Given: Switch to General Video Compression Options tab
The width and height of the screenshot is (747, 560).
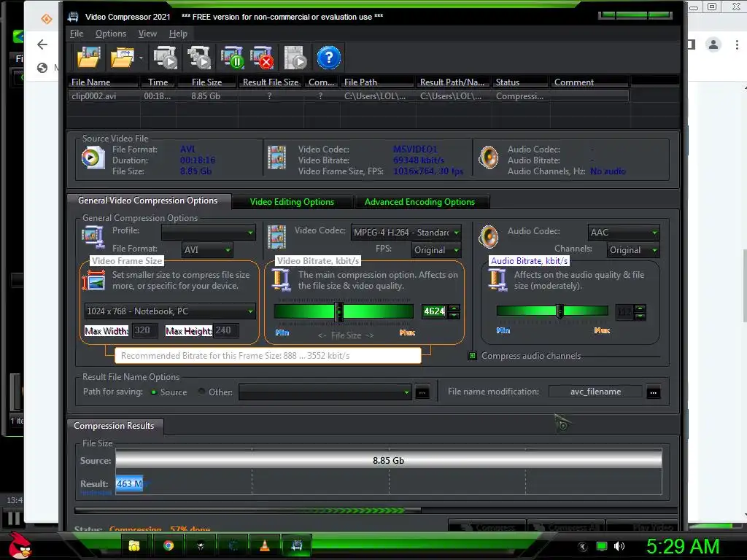Looking at the screenshot, I should coord(148,201).
